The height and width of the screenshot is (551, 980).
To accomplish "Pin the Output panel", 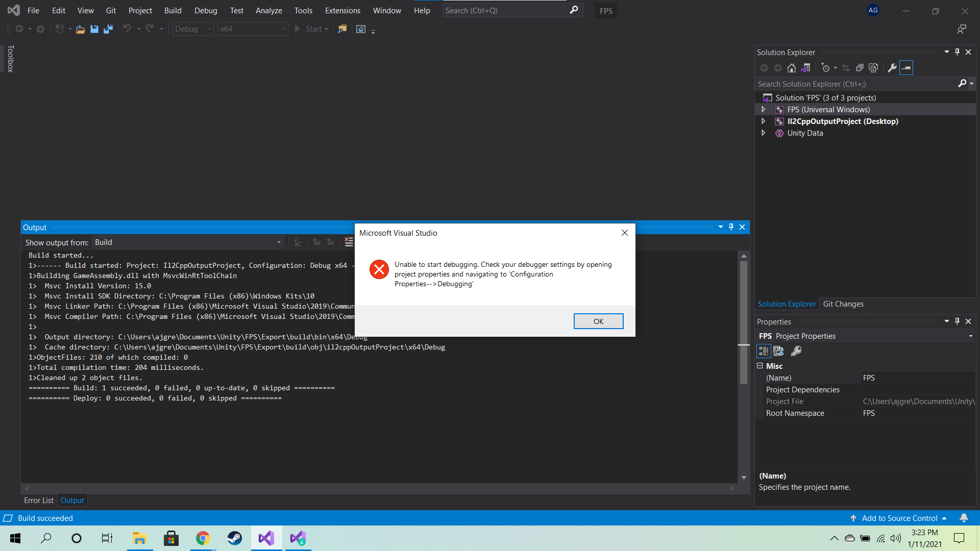I will tap(731, 227).
